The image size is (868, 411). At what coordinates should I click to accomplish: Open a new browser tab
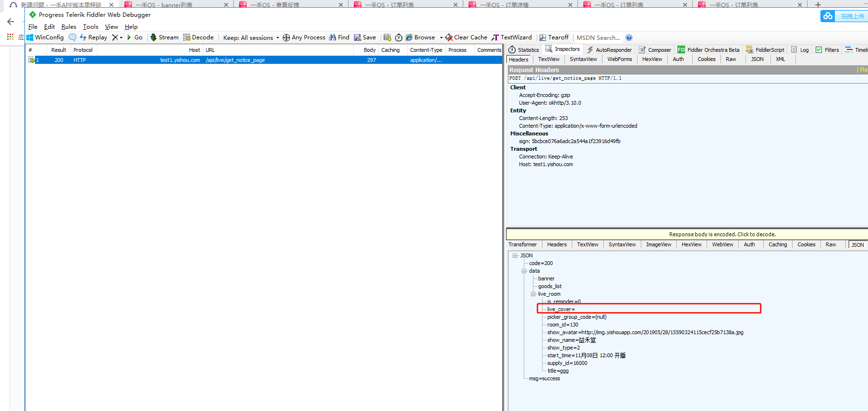pyautogui.click(x=818, y=5)
